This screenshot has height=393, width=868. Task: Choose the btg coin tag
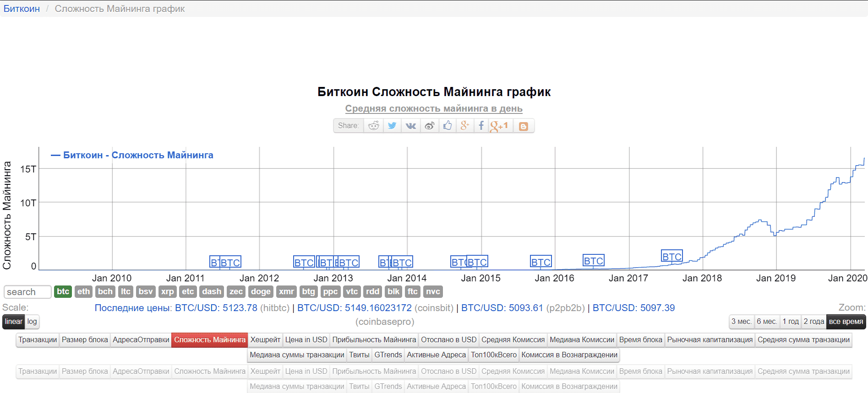click(x=308, y=291)
